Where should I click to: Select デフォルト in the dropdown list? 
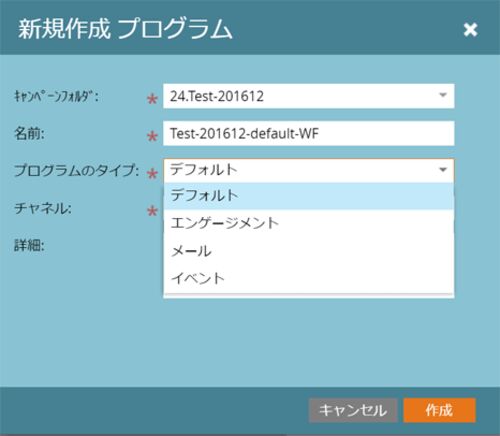pos(309,195)
